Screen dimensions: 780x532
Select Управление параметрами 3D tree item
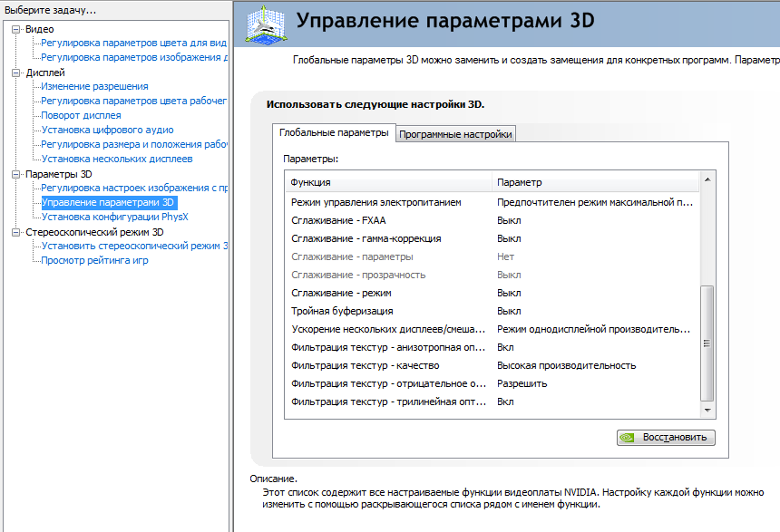click(x=109, y=202)
